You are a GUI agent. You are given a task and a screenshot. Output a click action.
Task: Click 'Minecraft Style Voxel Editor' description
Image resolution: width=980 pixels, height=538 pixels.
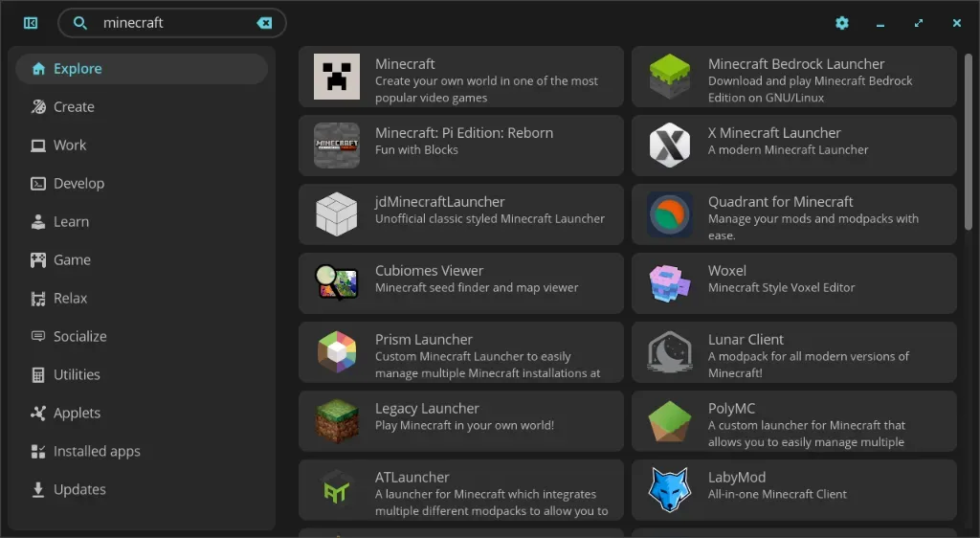(x=781, y=287)
